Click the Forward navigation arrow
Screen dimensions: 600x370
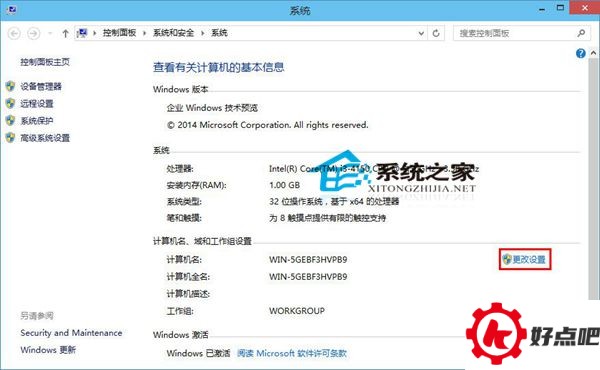coord(34,34)
